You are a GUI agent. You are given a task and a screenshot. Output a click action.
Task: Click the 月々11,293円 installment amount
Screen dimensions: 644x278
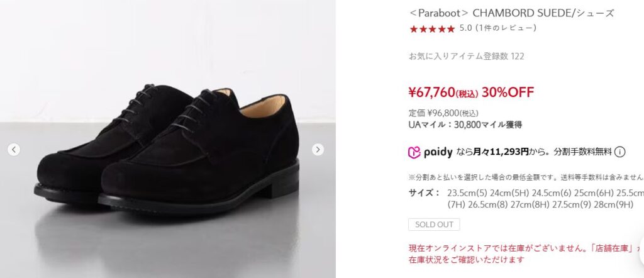pyautogui.click(x=500, y=152)
